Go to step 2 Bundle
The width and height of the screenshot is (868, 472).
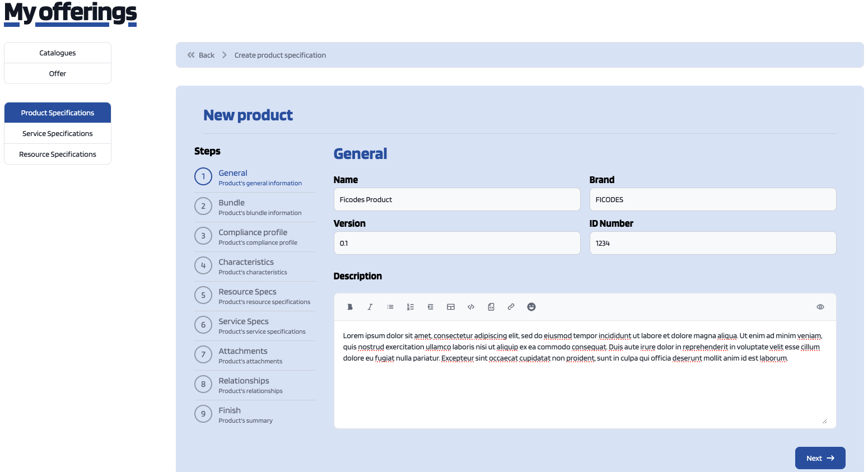pos(255,207)
